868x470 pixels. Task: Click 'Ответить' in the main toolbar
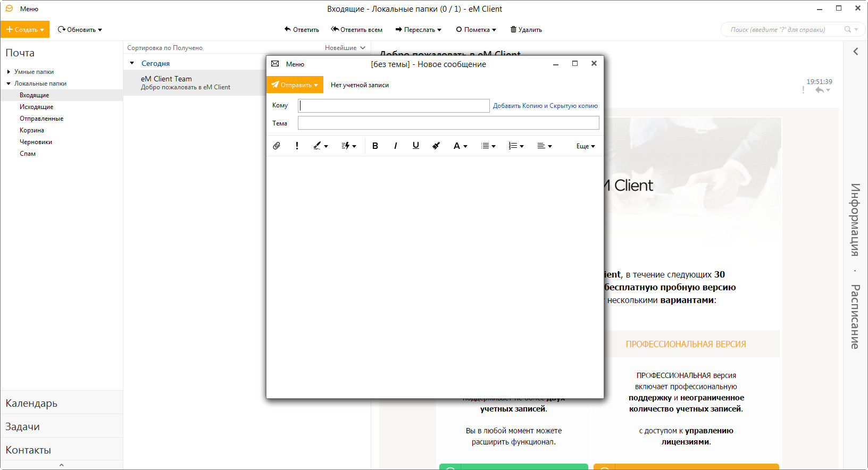pyautogui.click(x=302, y=30)
